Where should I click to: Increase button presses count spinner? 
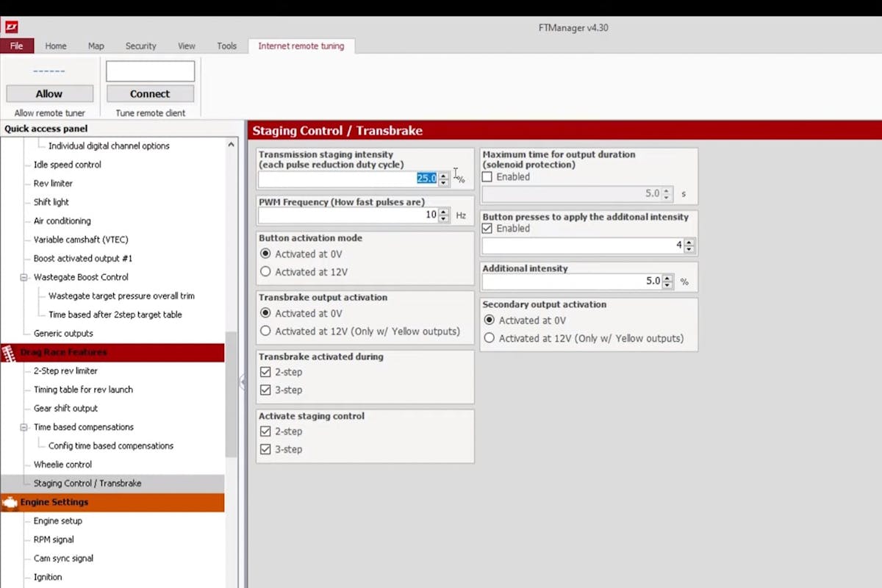click(x=689, y=242)
